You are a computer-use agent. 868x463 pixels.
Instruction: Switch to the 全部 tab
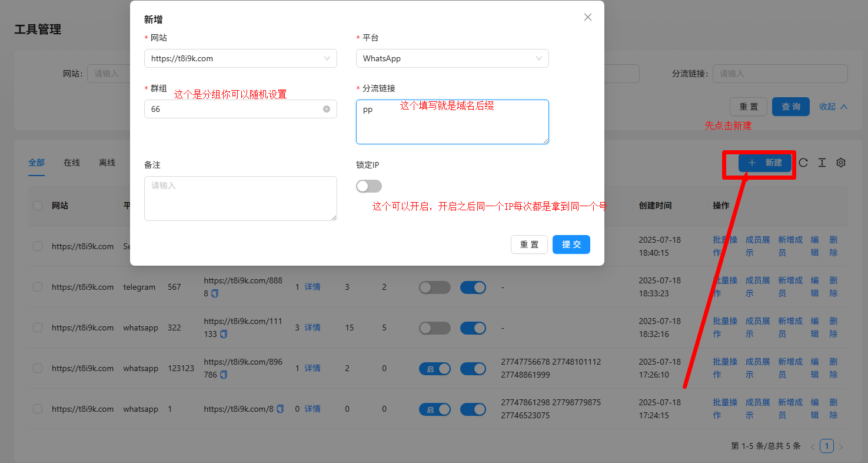point(36,163)
